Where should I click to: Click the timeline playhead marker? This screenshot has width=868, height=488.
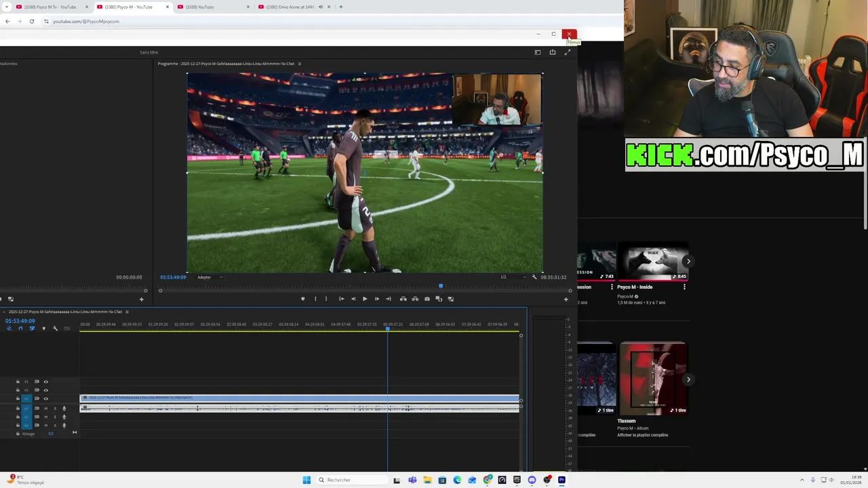pos(388,329)
